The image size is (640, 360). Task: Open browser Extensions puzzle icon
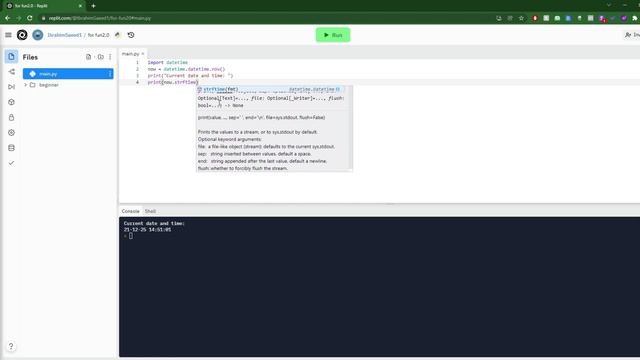coord(635,18)
